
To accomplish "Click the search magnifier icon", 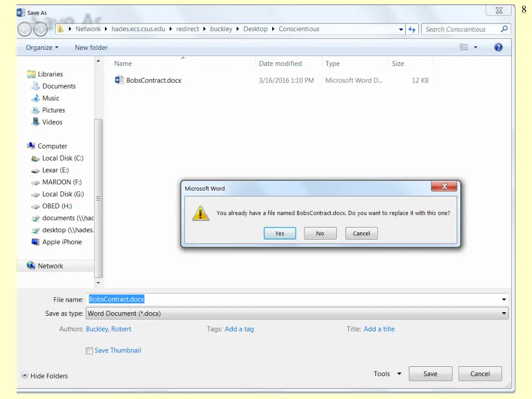I will [504, 29].
